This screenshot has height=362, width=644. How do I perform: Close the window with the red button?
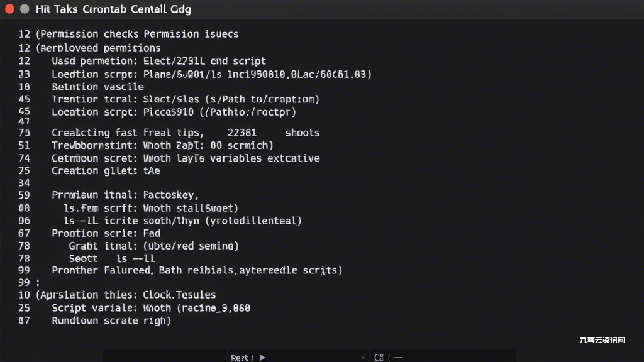coord(9,9)
